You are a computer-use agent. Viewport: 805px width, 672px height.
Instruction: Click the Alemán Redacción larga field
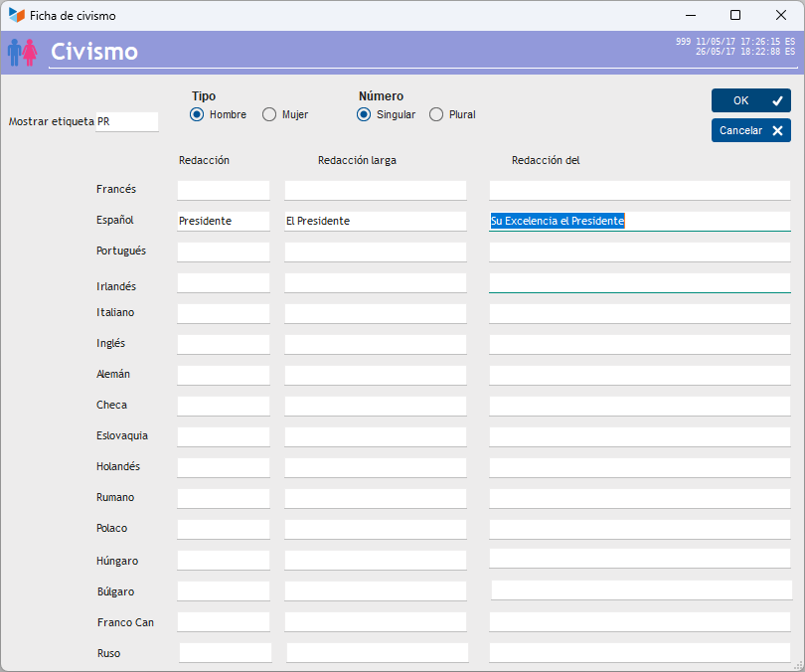tap(375, 375)
